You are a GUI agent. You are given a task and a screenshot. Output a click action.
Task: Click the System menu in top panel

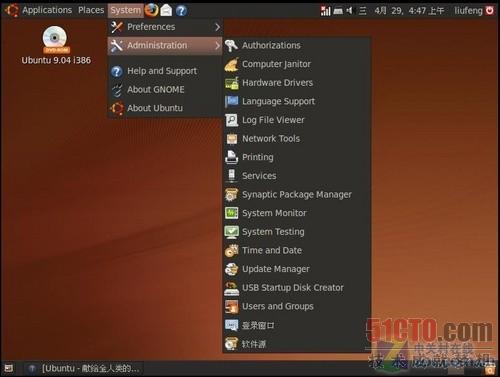126,10
